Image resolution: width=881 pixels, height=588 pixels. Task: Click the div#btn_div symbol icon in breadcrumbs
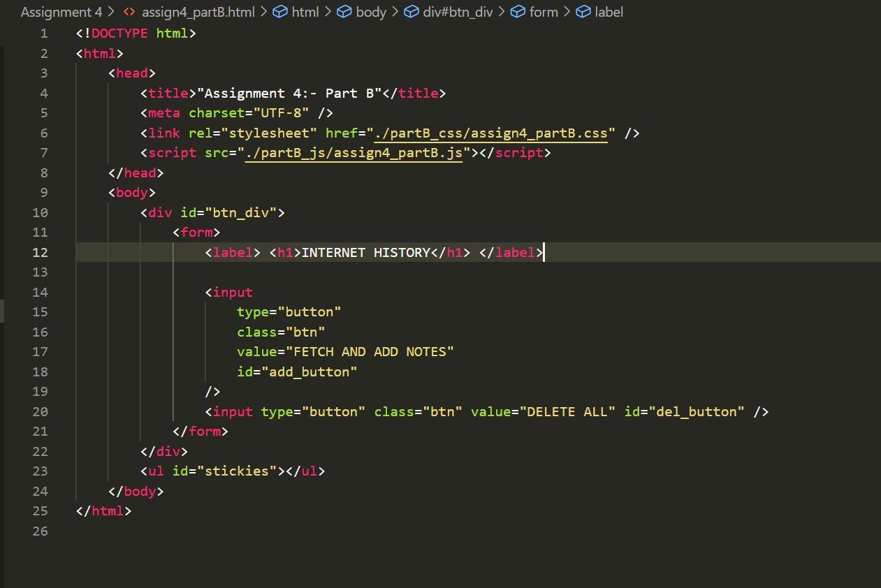[409, 12]
